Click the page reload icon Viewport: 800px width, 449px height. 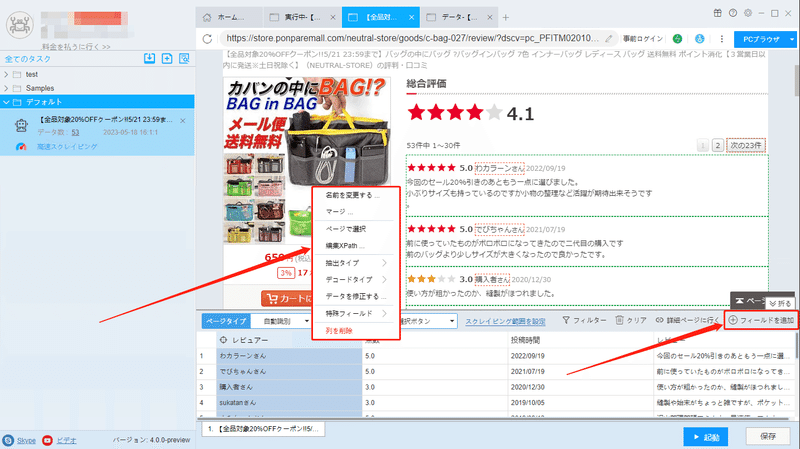click(207, 39)
